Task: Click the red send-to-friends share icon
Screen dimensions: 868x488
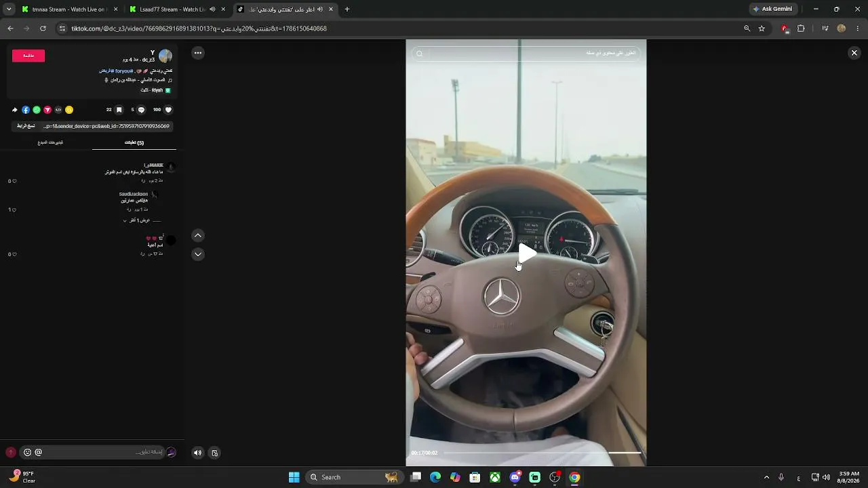Action: click(47, 110)
